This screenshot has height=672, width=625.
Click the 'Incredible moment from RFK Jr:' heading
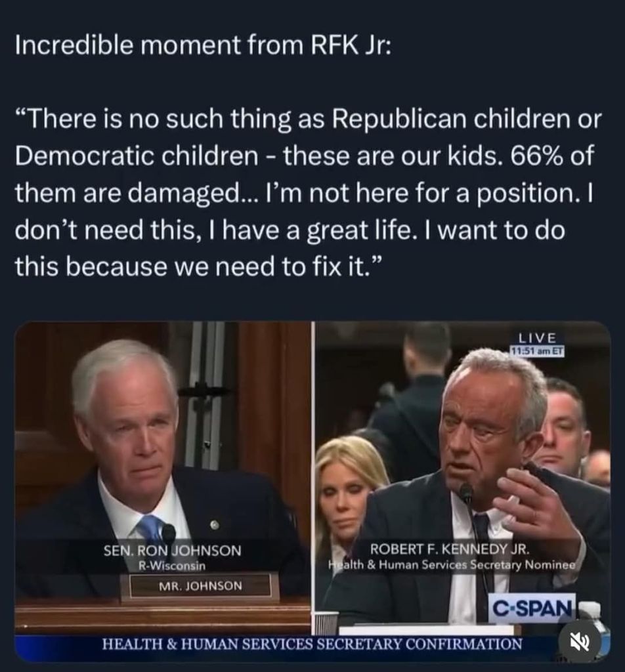tap(203, 45)
